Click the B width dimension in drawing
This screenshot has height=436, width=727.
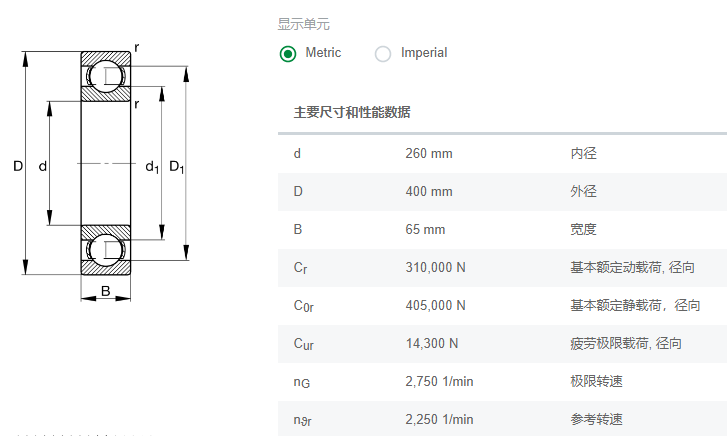(x=106, y=291)
